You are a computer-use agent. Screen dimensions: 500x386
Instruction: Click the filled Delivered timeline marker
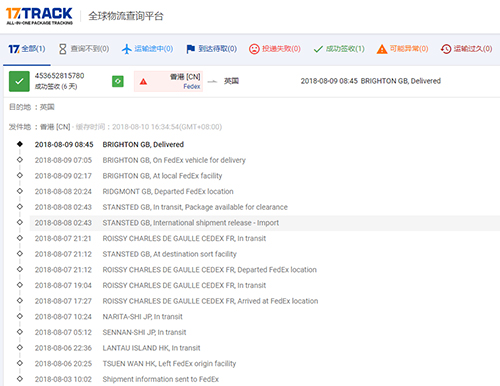point(20,144)
